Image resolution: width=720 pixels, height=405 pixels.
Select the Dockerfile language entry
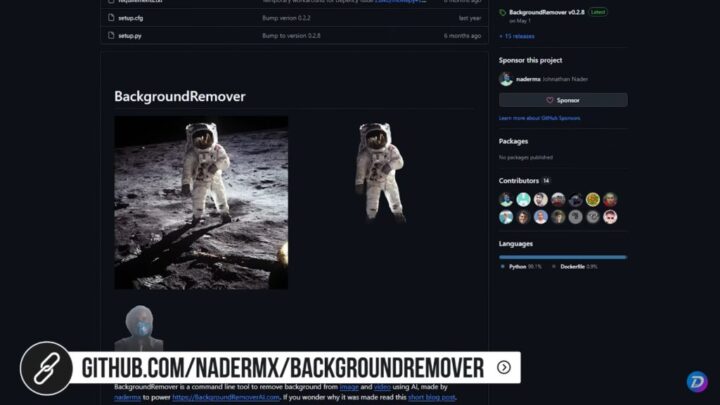(579, 266)
